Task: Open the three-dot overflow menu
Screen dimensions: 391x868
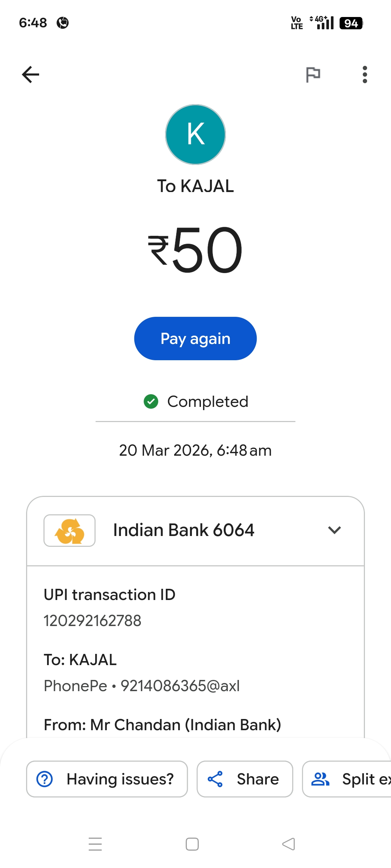Action: (365, 75)
